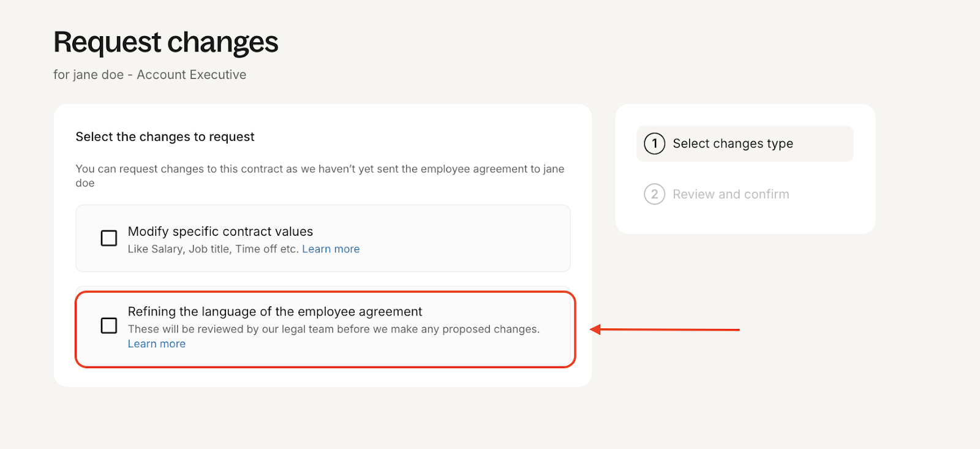
Task: Click 'Account Executive' in the page subtitle
Action: point(192,75)
